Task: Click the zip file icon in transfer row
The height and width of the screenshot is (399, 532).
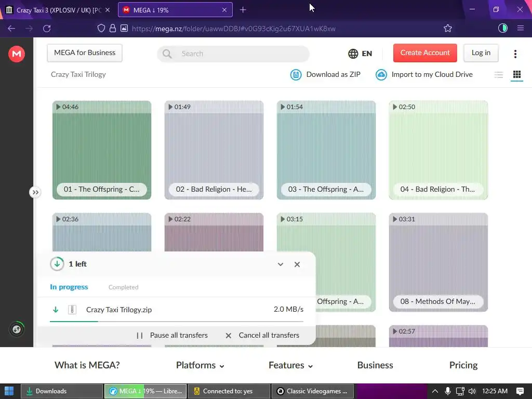Action: pyautogui.click(x=72, y=310)
